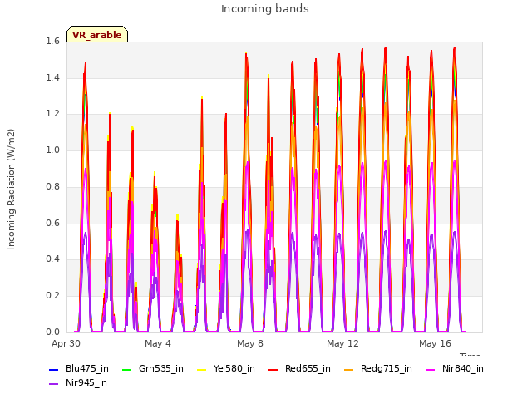Click the 0.8 y-axis tick label
The height and width of the screenshot is (399, 532).
(x=52, y=186)
